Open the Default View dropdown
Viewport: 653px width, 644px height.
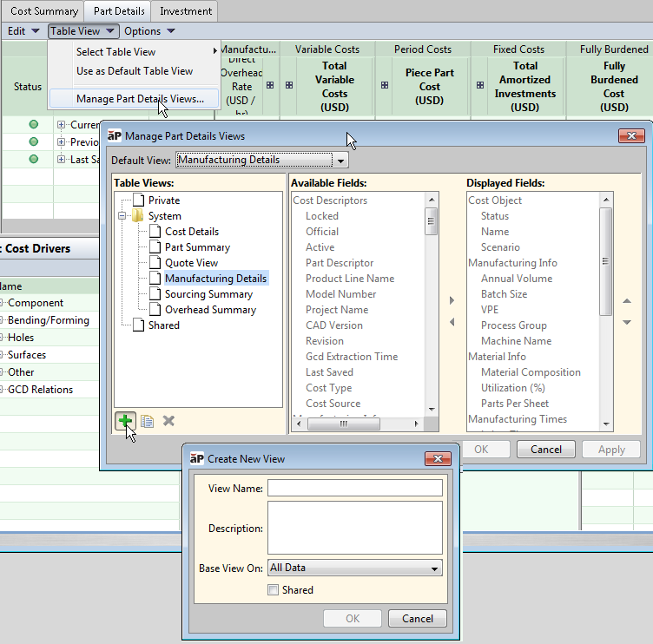[341, 161]
